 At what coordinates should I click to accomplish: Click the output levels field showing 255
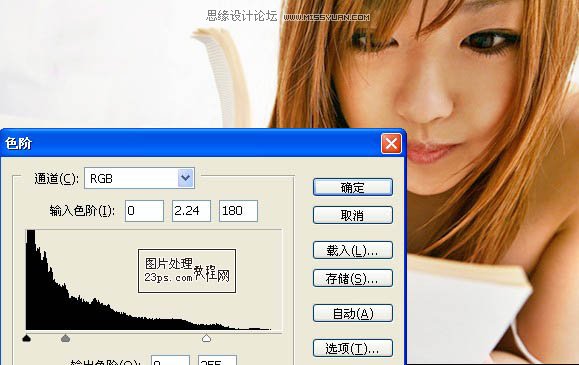(217, 361)
